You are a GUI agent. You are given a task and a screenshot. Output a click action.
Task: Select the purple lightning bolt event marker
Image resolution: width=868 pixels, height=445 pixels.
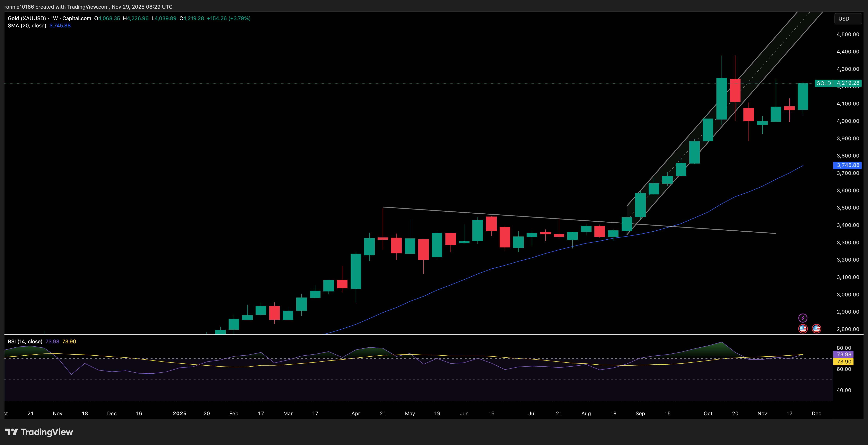tap(803, 317)
